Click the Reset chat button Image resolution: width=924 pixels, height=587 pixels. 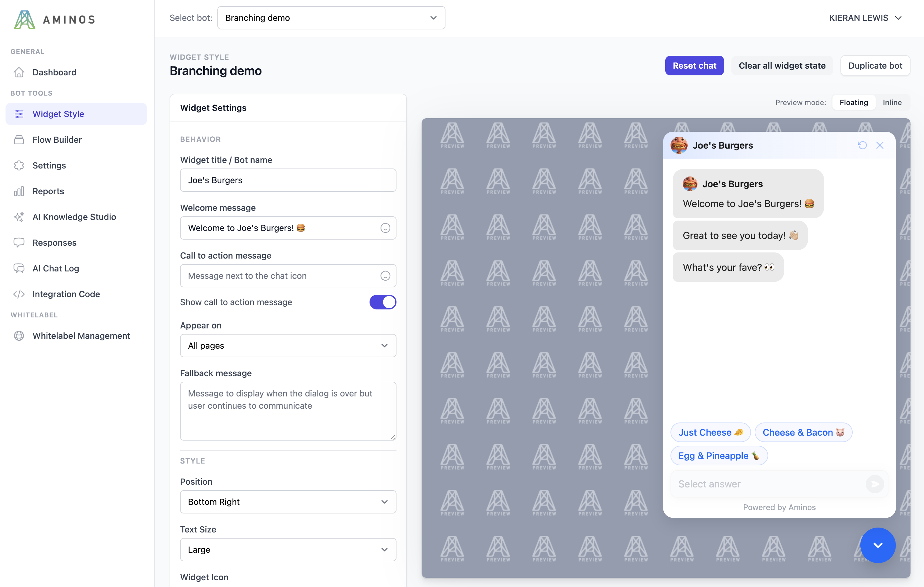coord(694,65)
